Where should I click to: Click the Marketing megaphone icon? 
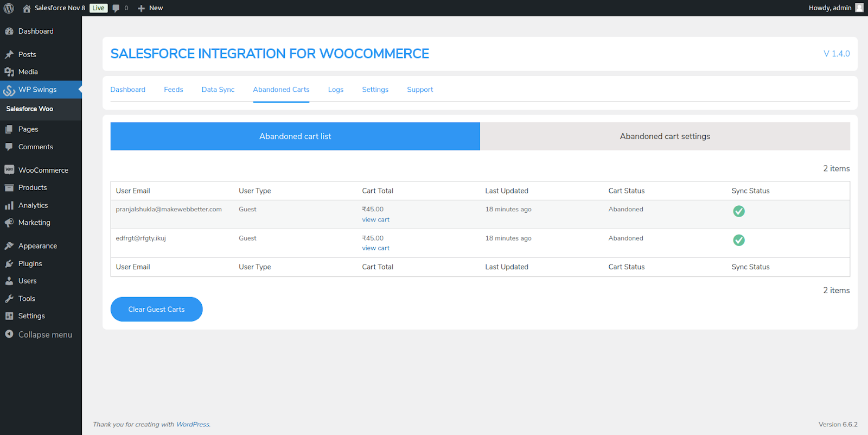coord(9,223)
